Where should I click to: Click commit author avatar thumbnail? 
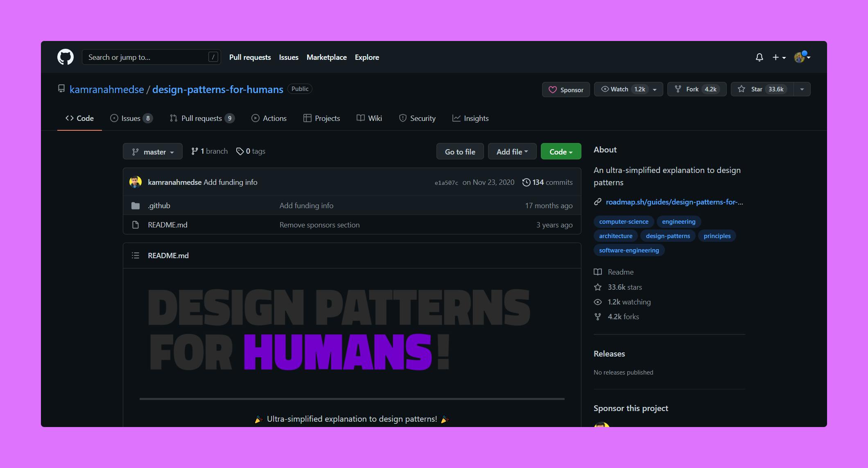click(x=136, y=182)
